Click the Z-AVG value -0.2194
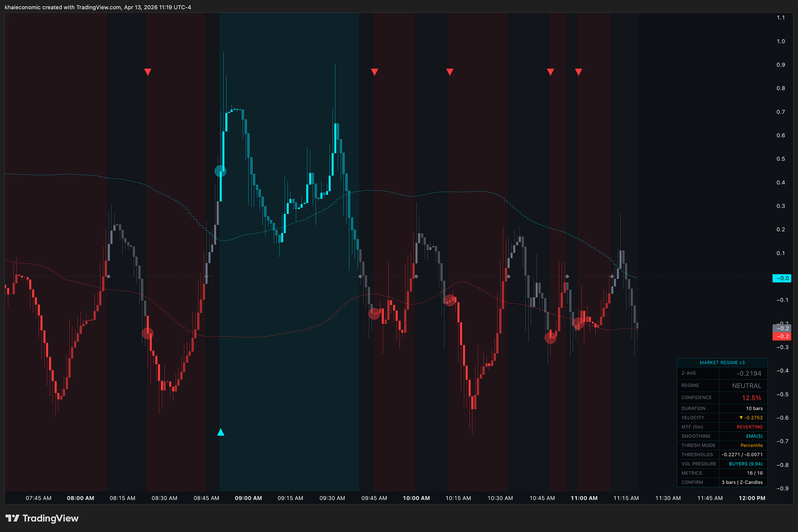 749,374
